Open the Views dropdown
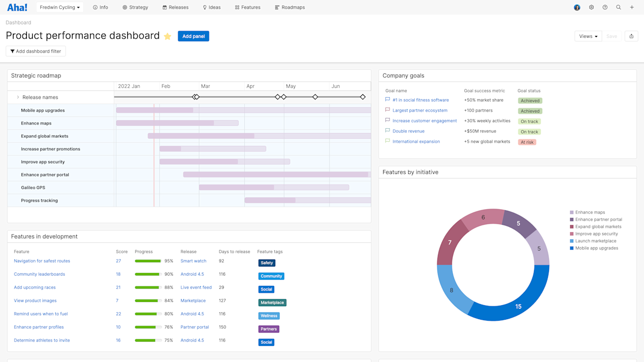The width and height of the screenshot is (644, 362). pos(588,35)
